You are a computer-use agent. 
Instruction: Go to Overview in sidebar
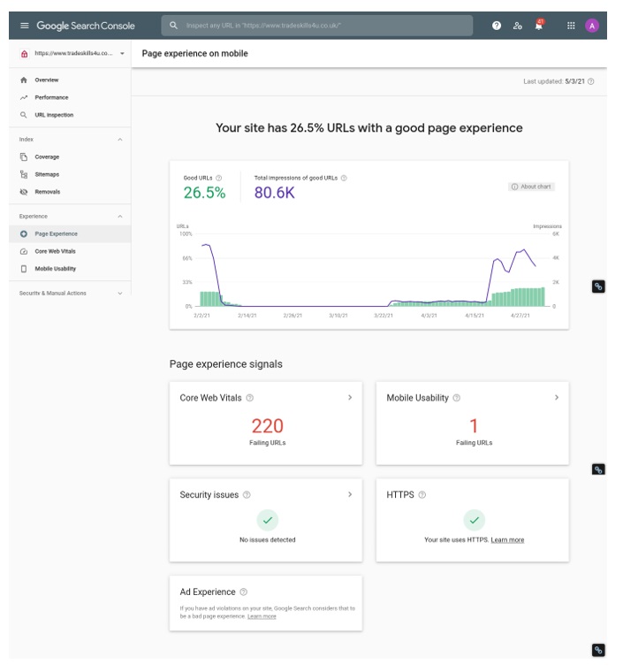[46, 80]
